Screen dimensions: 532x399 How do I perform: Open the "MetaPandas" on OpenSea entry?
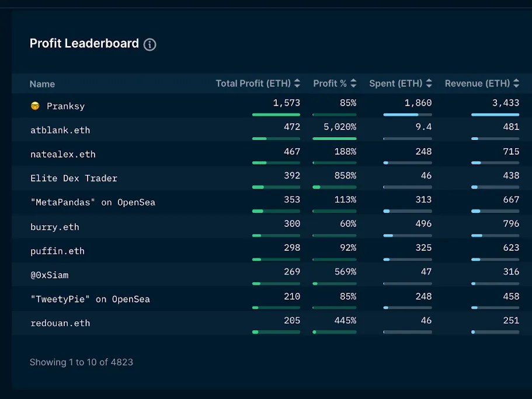pos(92,202)
